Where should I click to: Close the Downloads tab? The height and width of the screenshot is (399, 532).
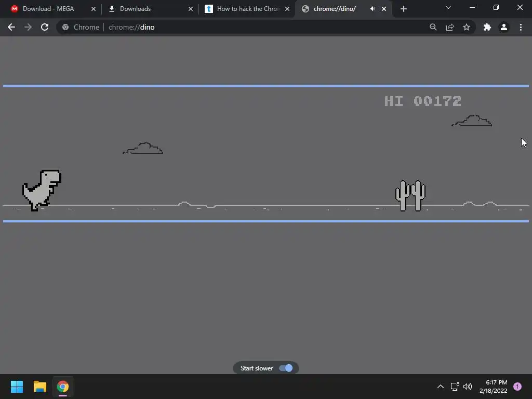point(191,9)
